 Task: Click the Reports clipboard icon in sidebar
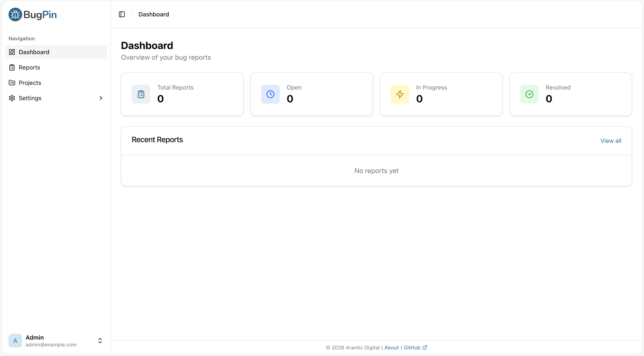[x=11, y=67]
